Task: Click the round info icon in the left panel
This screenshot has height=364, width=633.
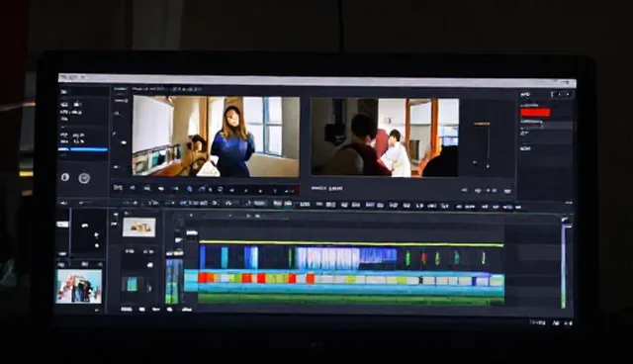Action: click(65, 177)
